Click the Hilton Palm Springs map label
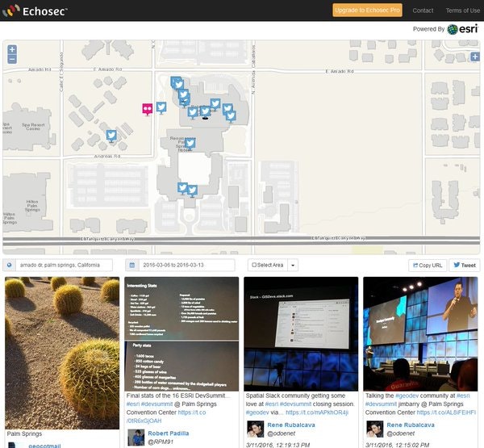 (32, 206)
